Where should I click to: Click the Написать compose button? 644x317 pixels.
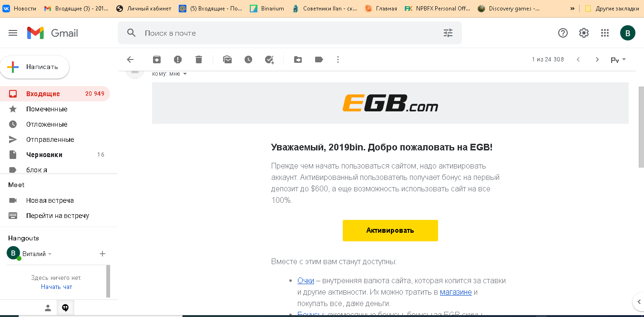[x=34, y=67]
